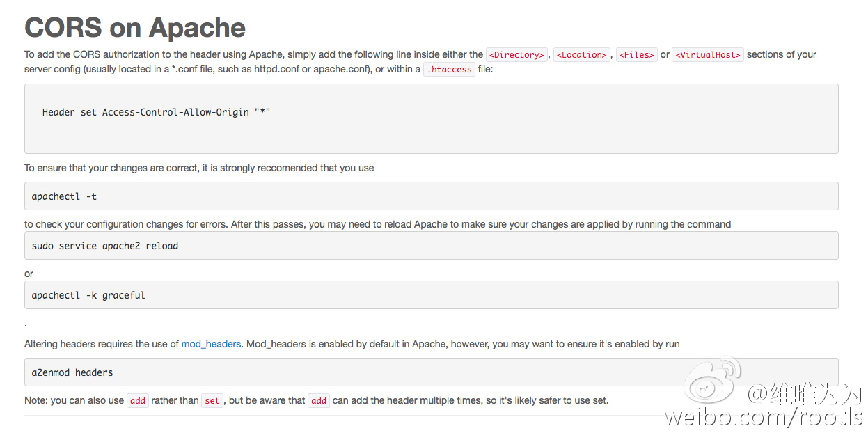Click the weibo.com/rootls watermark text
The image size is (868, 433).
763,417
